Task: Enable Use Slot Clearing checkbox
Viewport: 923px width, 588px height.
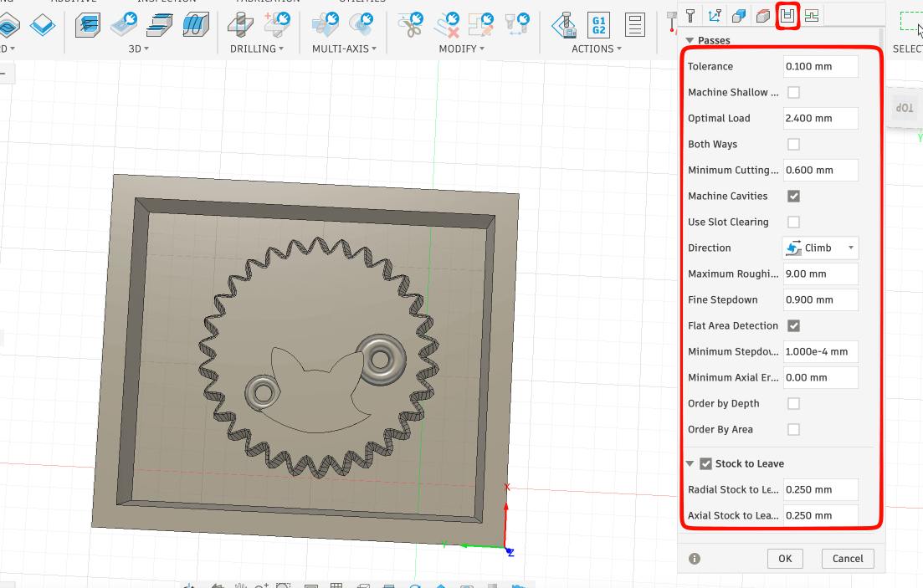Action: (x=793, y=222)
